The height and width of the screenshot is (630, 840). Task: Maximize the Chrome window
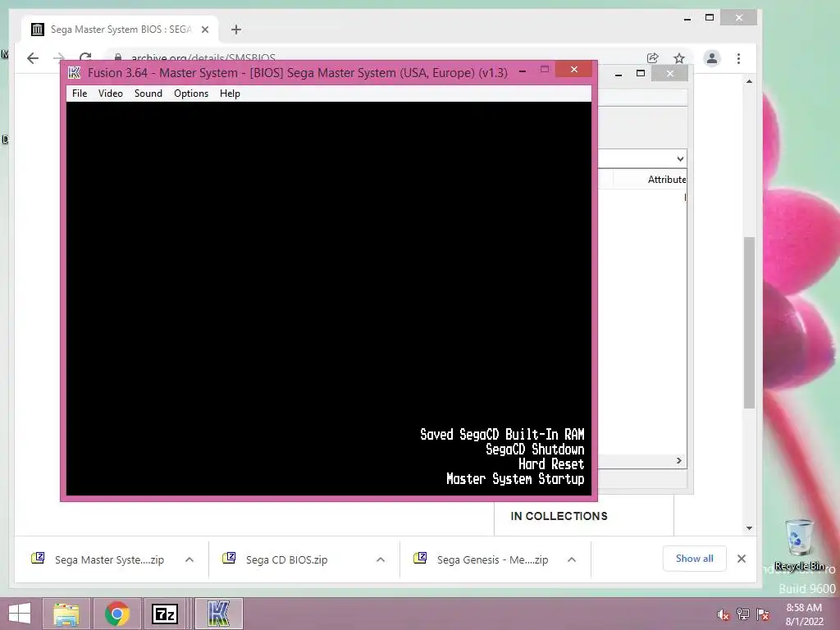click(710, 18)
